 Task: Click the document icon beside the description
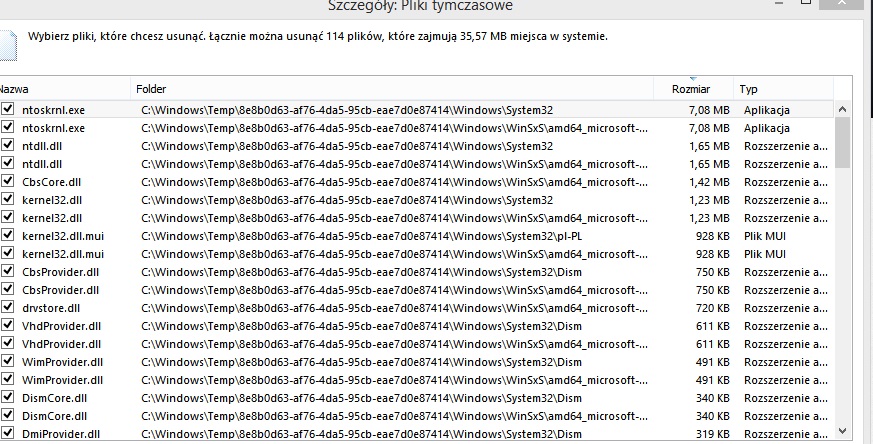tap(8, 46)
